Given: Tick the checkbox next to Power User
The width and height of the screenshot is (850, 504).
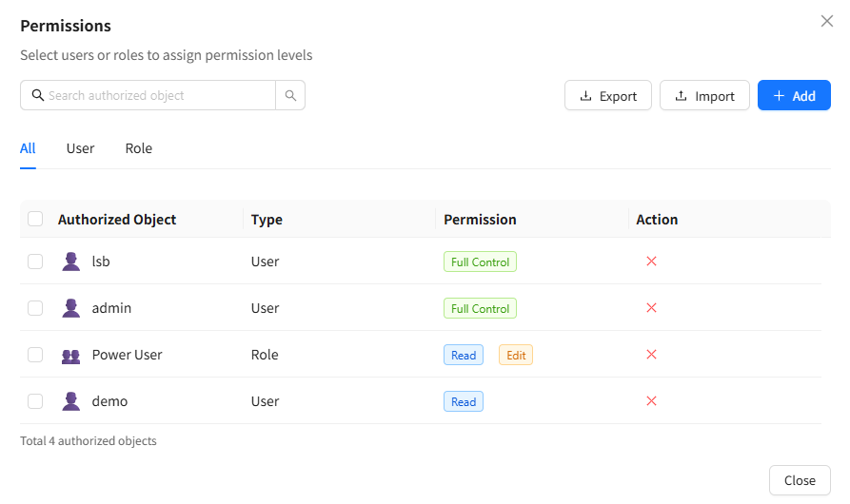Looking at the screenshot, I should click(x=35, y=355).
